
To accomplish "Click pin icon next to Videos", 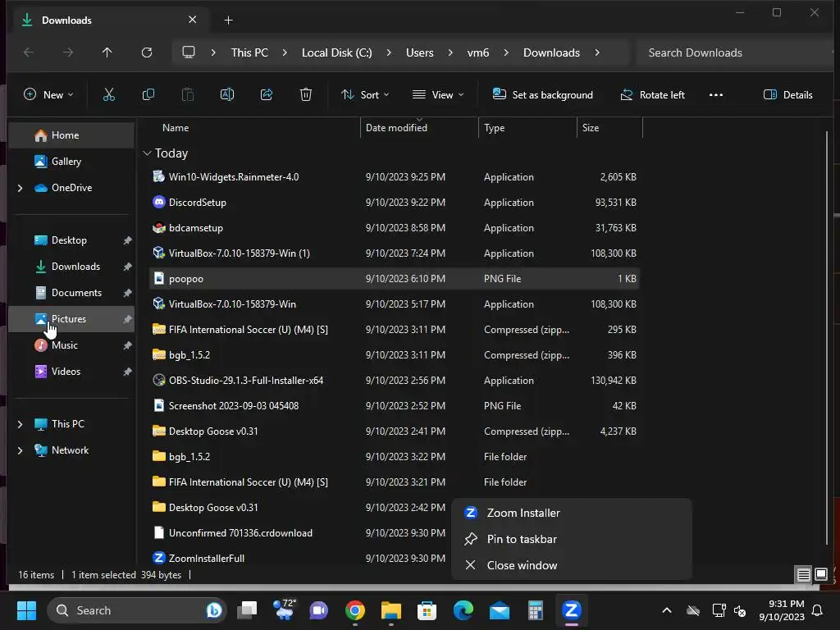I will point(127,372).
